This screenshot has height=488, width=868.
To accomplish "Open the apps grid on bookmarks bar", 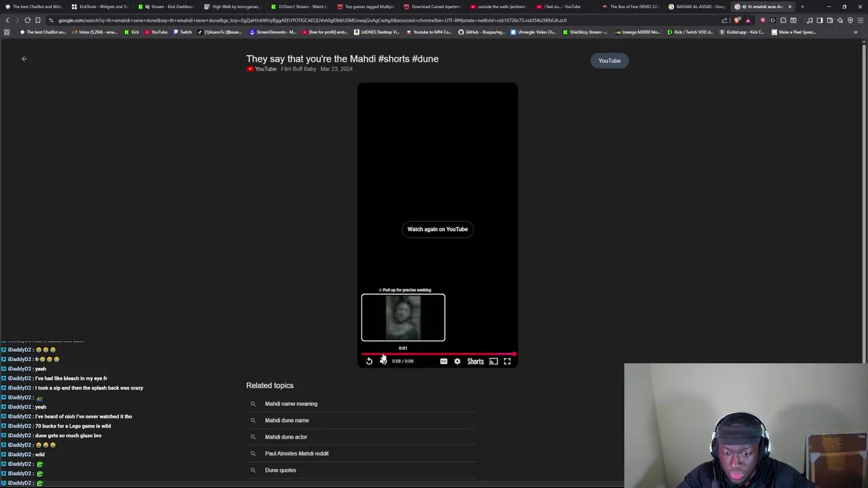I will pyautogui.click(x=7, y=32).
